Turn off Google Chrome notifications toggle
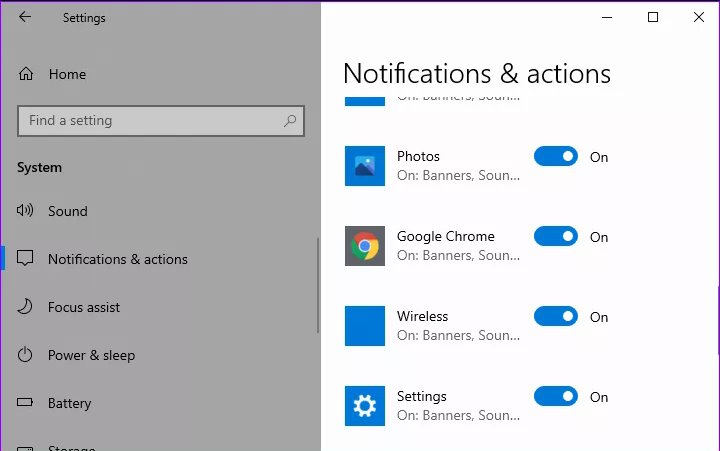This screenshot has height=451, width=720. click(x=556, y=237)
